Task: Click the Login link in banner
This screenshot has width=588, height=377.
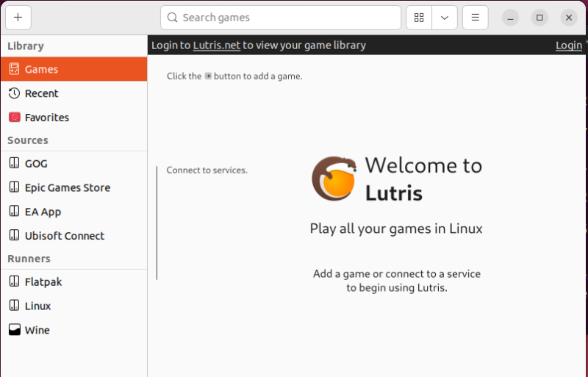Action: point(568,46)
